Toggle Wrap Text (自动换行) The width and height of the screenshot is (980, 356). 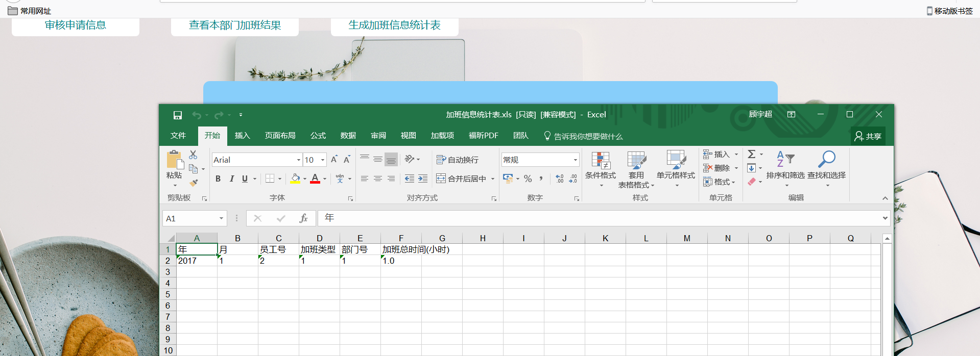[458, 160]
